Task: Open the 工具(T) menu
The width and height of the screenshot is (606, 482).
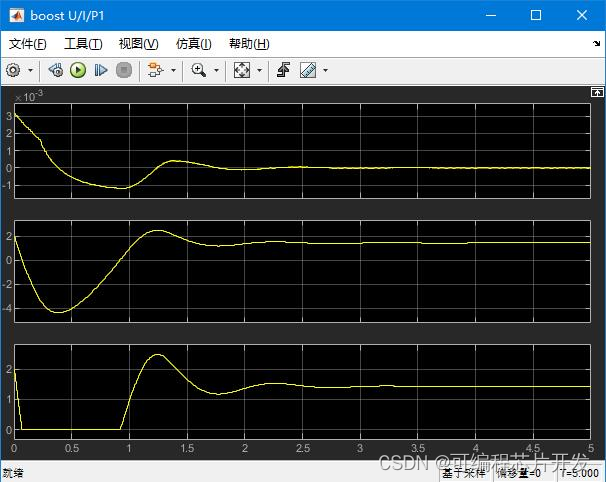Action: pyautogui.click(x=83, y=44)
